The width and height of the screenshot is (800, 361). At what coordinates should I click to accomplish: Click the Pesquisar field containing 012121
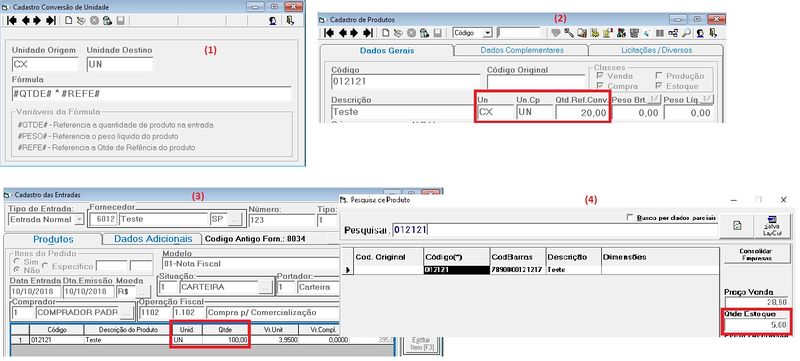pos(555,230)
